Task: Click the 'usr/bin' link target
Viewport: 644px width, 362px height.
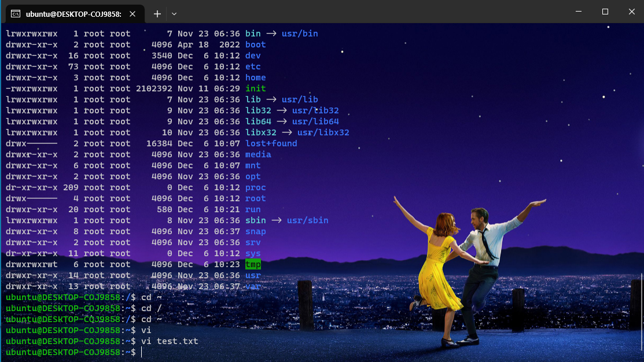Action: click(x=300, y=33)
